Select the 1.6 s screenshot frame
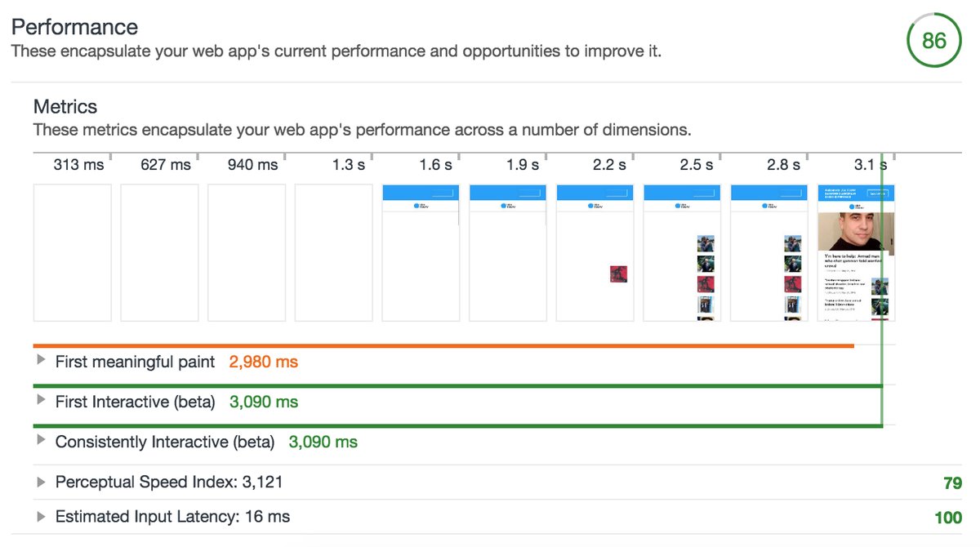Image resolution: width=980 pixels, height=547 pixels. click(x=421, y=252)
